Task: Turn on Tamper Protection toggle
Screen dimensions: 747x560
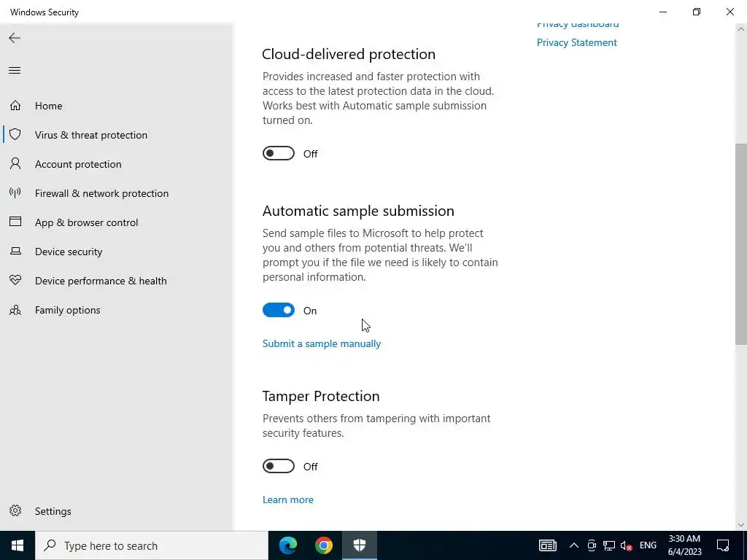Action: tap(279, 466)
